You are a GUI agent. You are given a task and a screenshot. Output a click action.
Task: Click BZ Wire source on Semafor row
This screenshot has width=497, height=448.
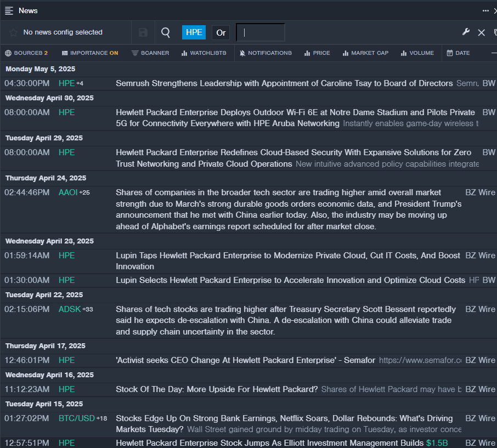(x=480, y=360)
